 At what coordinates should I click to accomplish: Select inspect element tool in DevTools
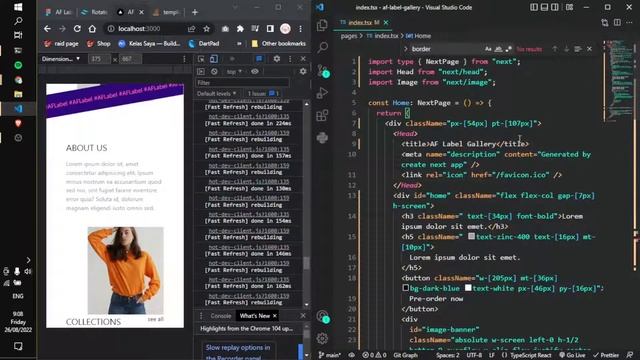pos(201,59)
